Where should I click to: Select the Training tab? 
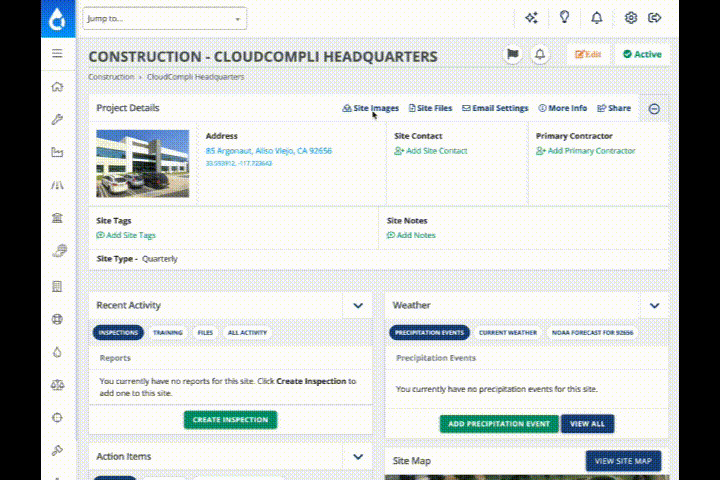click(x=168, y=333)
